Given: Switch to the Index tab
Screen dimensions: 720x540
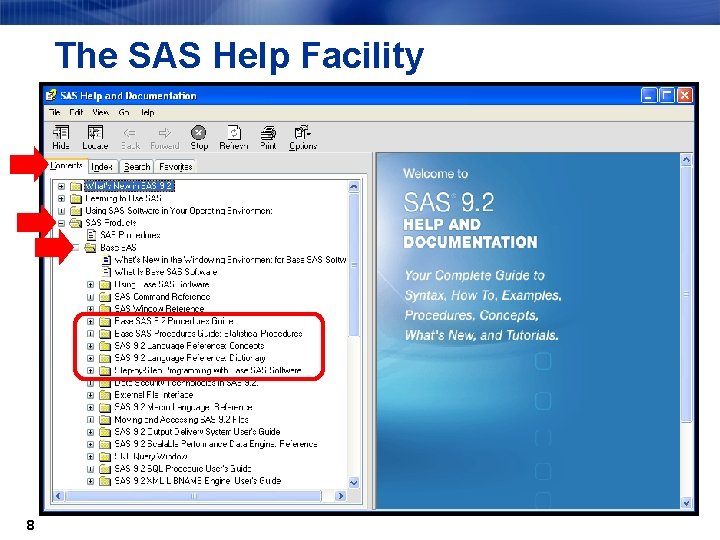Looking at the screenshot, I should [x=102, y=167].
